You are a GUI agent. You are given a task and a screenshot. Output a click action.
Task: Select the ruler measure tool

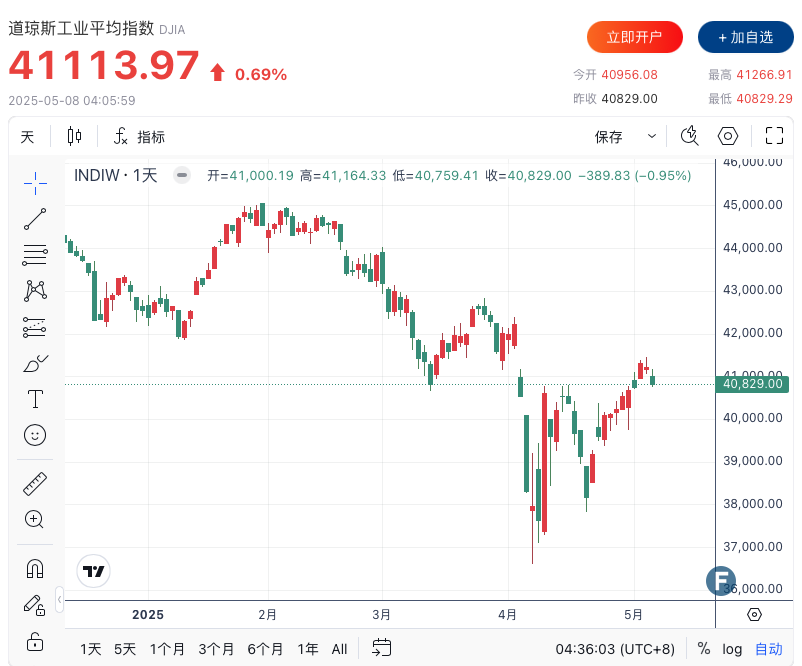pos(35,484)
